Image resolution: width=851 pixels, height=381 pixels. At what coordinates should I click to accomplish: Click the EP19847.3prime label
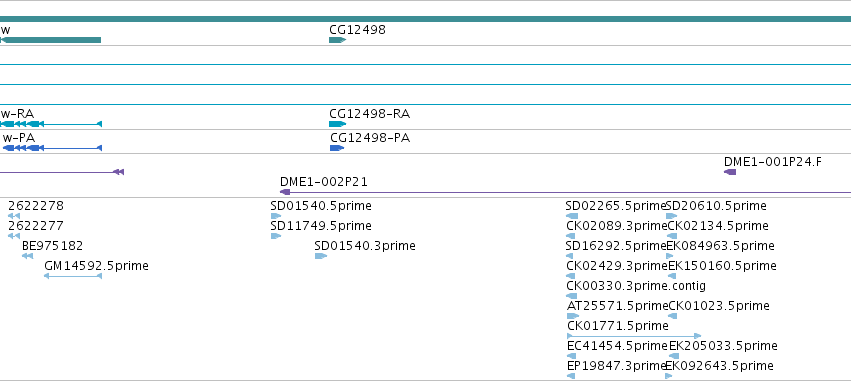pos(617,366)
